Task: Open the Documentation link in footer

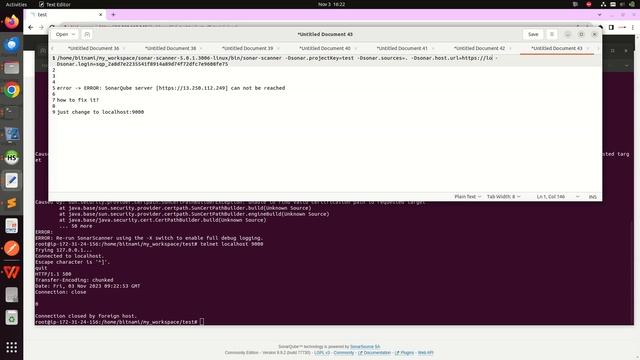Action: (375, 353)
